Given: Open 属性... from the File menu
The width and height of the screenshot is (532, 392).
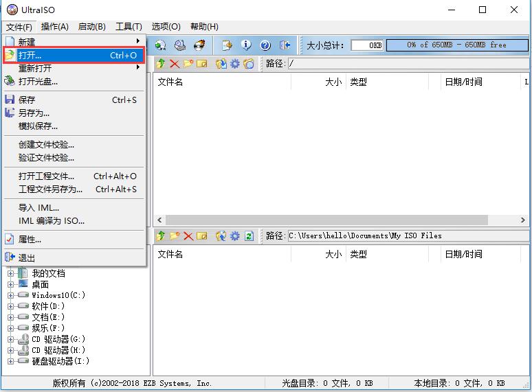Looking at the screenshot, I should [x=74, y=240].
